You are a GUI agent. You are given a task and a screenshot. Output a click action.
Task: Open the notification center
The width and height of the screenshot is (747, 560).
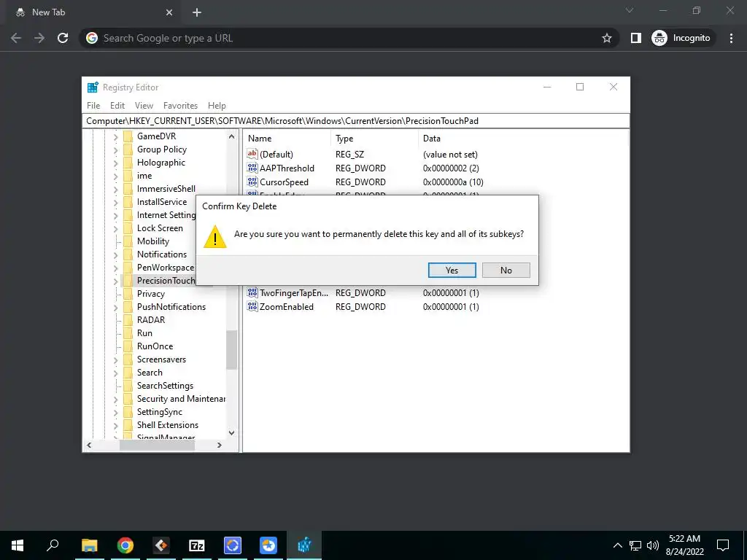point(723,545)
